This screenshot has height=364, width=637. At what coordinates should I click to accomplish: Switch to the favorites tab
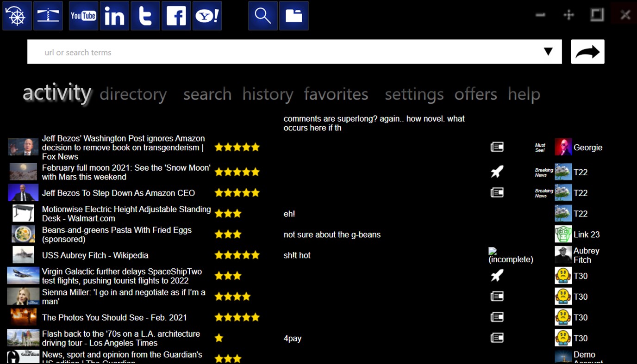pos(336,94)
